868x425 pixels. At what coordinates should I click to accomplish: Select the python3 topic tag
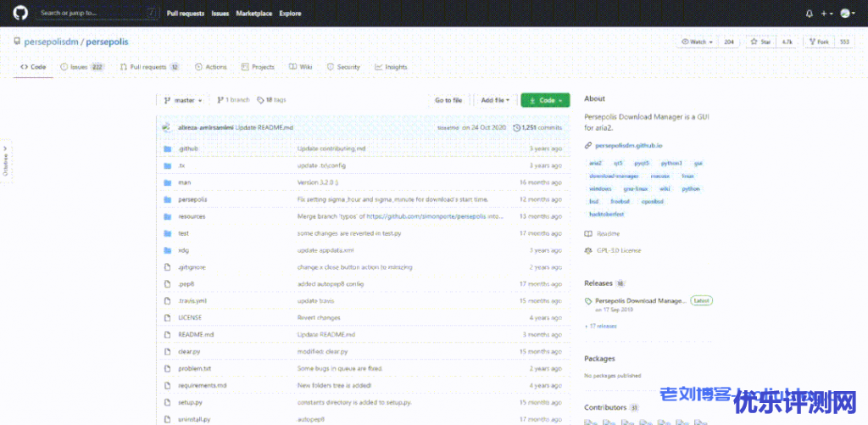click(671, 163)
